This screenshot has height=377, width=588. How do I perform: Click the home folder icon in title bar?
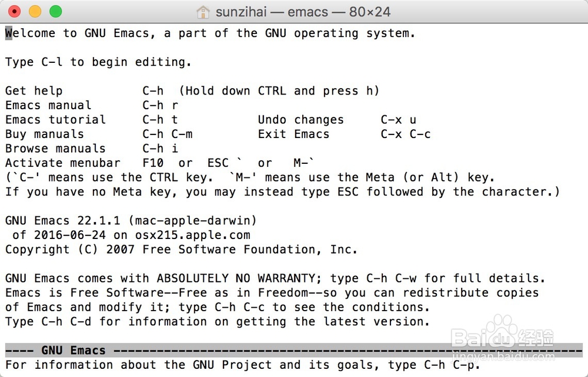[x=203, y=12]
